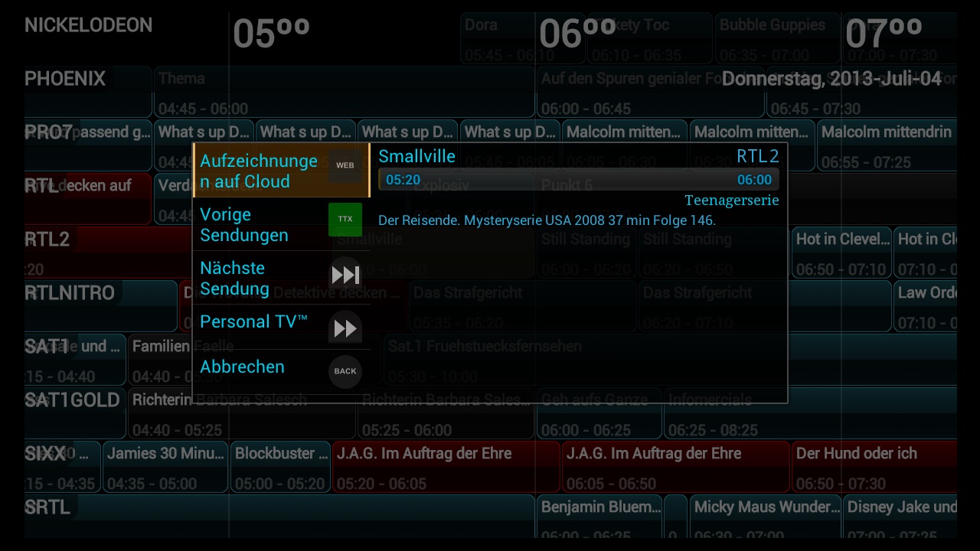Select the RTLNITRO channel label
980x551 pixels.
tap(70, 293)
